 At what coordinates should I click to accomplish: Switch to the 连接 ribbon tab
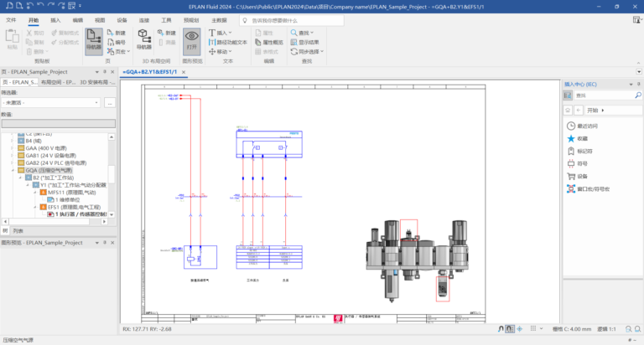[x=144, y=20]
